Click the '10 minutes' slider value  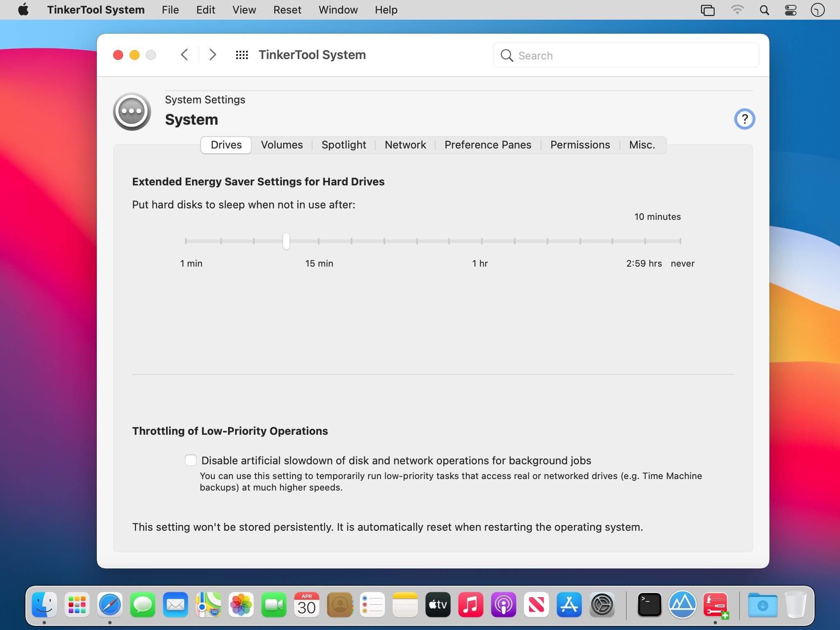coord(657,217)
